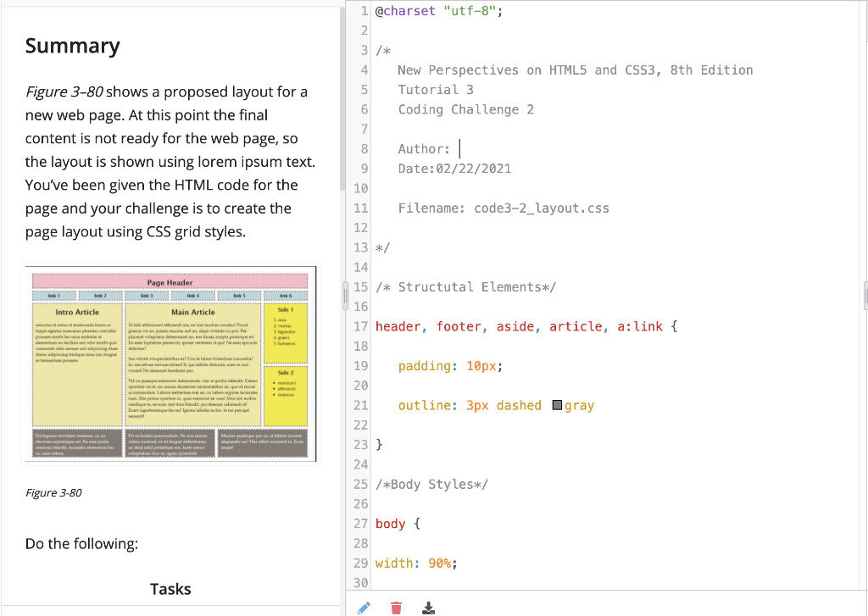Image resolution: width=868 pixels, height=616 pixels.
Task: Click the Summary heading
Action: [72, 46]
